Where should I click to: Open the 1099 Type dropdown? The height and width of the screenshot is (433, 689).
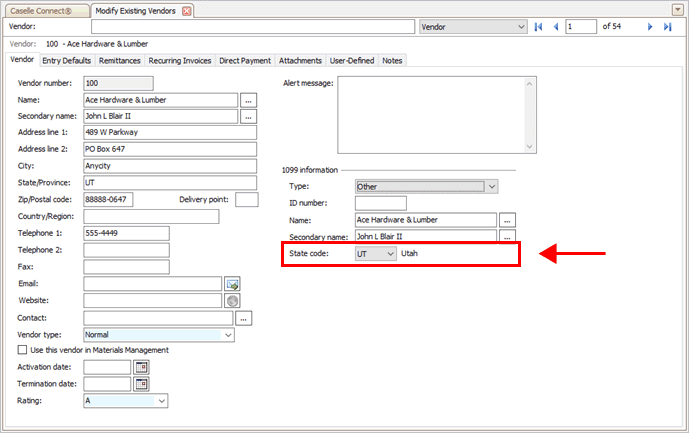(491, 186)
